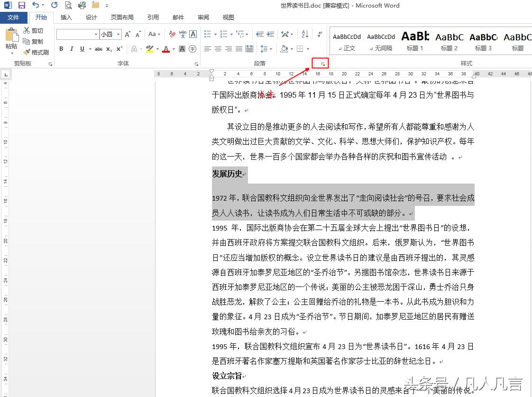
Task: Click the sort ascending icon
Action: [305, 35]
